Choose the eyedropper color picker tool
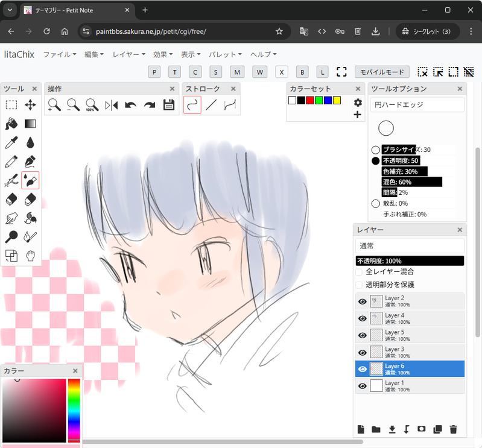Viewport: 482px width, 448px height. (11, 143)
